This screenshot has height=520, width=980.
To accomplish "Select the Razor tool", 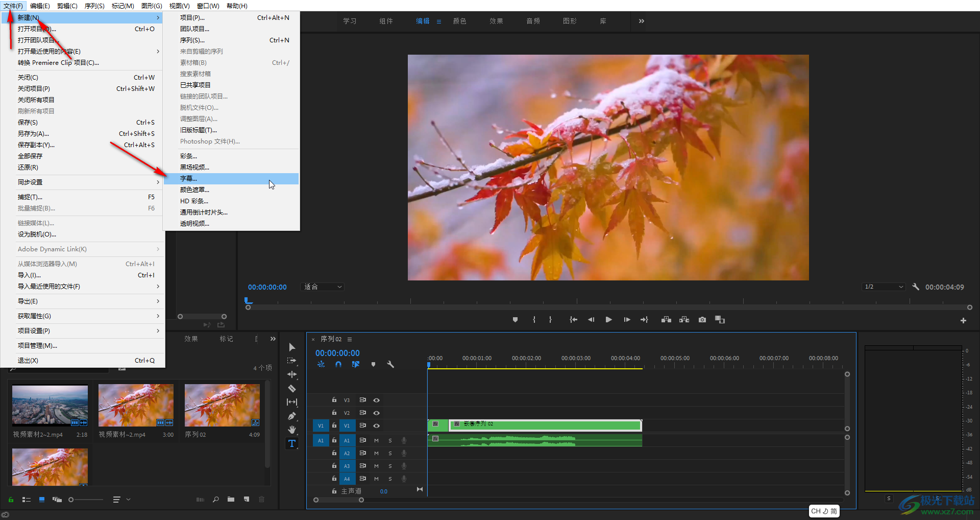I will (x=292, y=388).
